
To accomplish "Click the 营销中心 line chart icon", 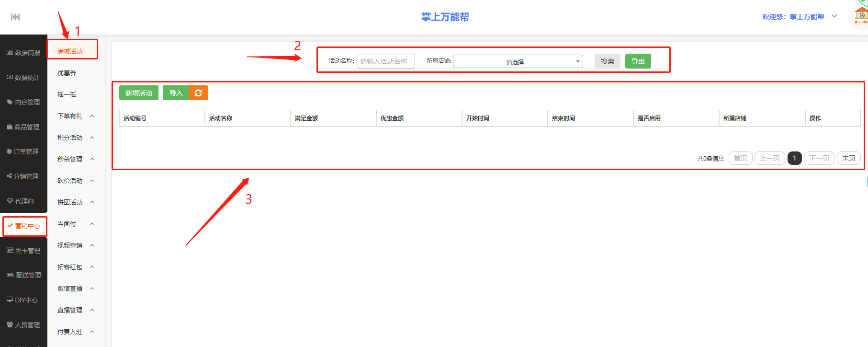I will coord(10,226).
